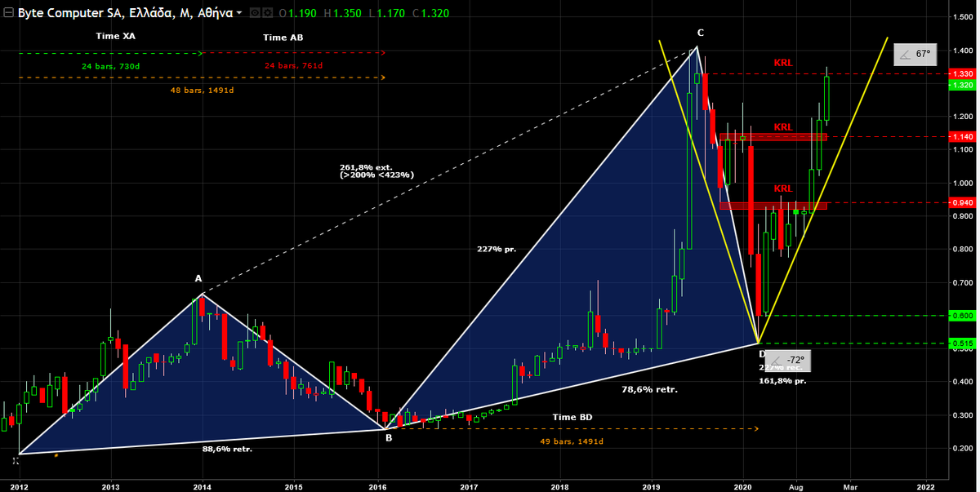
Task: Click the 1.500 price scale value
Action: point(962,17)
